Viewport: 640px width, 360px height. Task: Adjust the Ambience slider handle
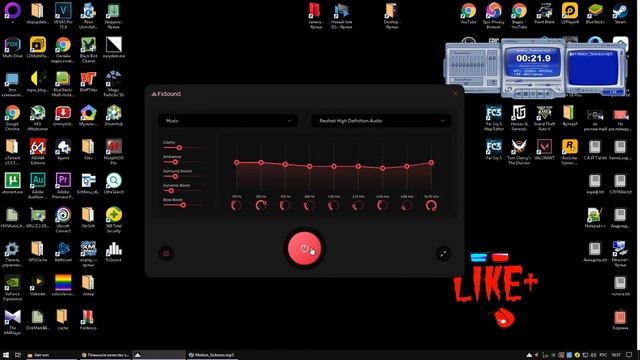point(175,162)
